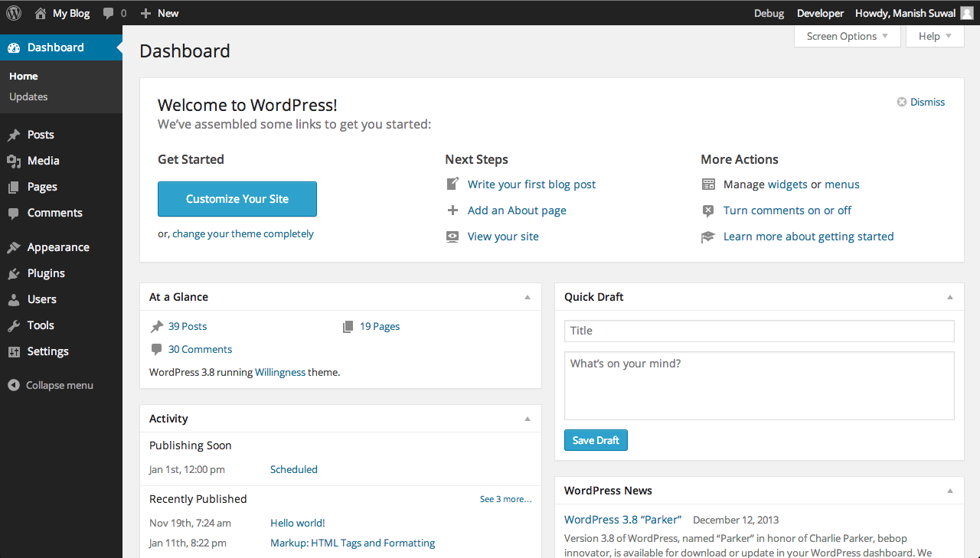Click the What's on your mind text area
The image size is (980, 558).
pos(759,386)
